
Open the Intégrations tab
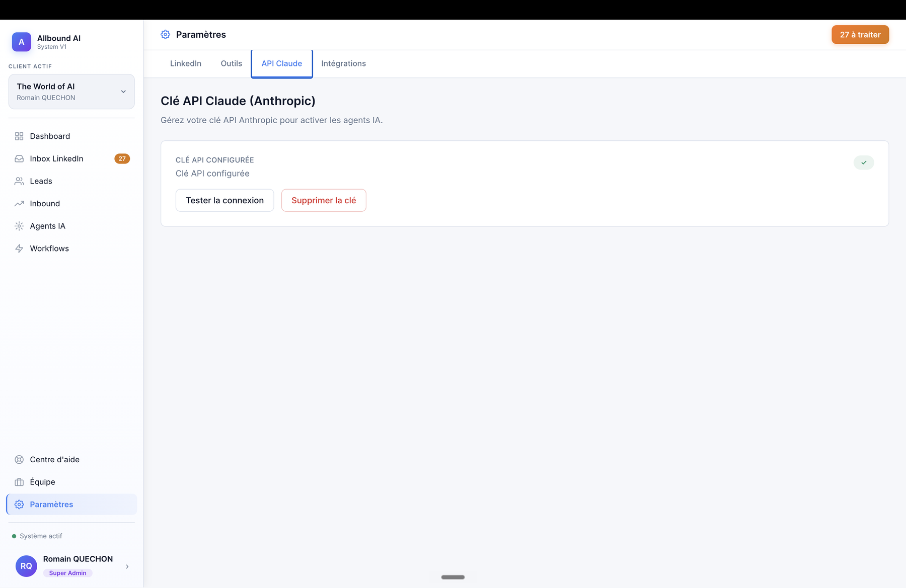pyautogui.click(x=344, y=63)
